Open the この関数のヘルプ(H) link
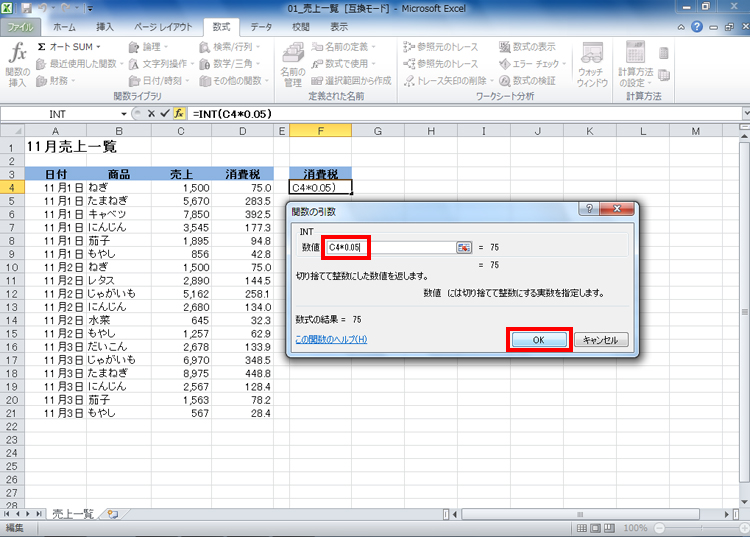750x537 pixels. click(x=331, y=340)
